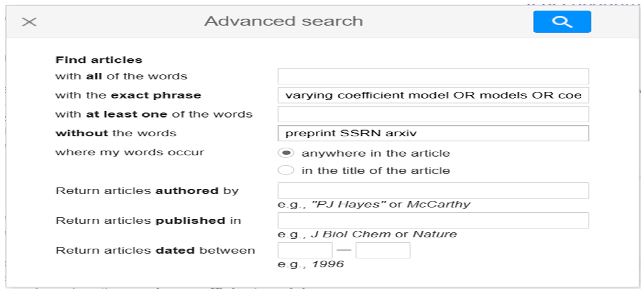The image size is (644, 293).
Task: Click the 'where my words occur' label
Action: coord(130,152)
